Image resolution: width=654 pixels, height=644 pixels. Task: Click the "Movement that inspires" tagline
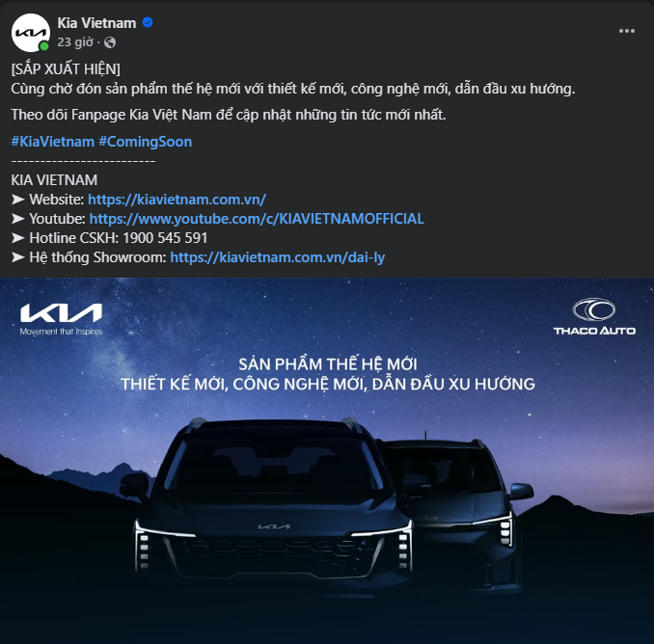pos(61,332)
